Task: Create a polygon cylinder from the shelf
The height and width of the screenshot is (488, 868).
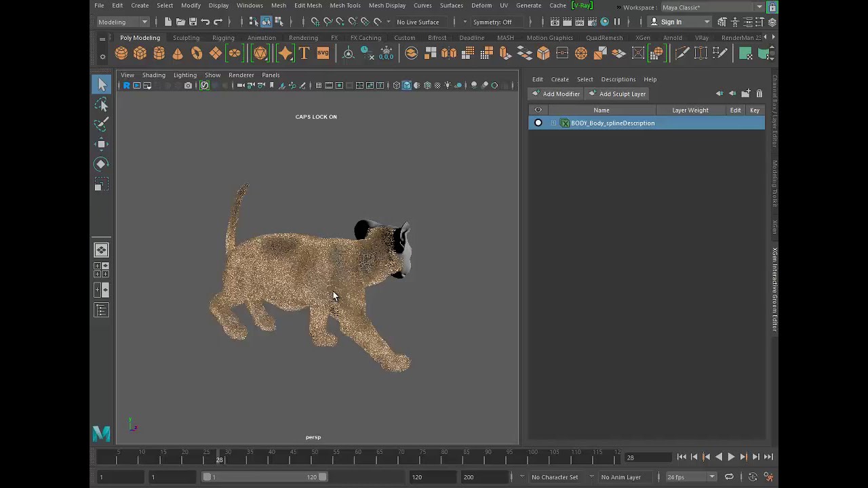Action: pos(159,54)
